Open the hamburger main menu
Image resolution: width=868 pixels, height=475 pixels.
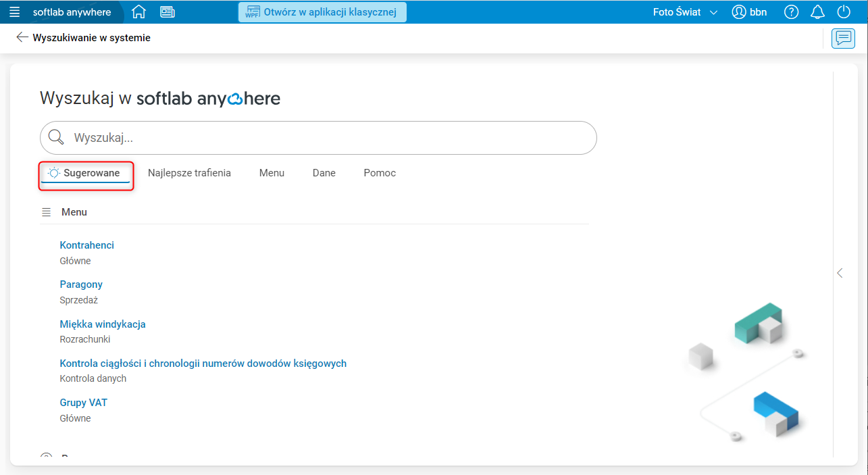click(14, 12)
